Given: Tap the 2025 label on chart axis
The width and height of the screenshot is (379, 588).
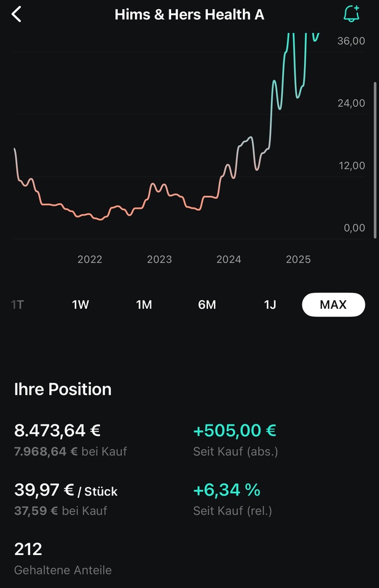Looking at the screenshot, I should [298, 260].
